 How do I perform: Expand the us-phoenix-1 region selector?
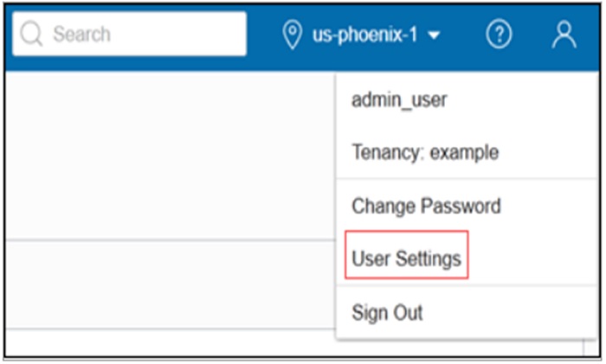tap(362, 35)
